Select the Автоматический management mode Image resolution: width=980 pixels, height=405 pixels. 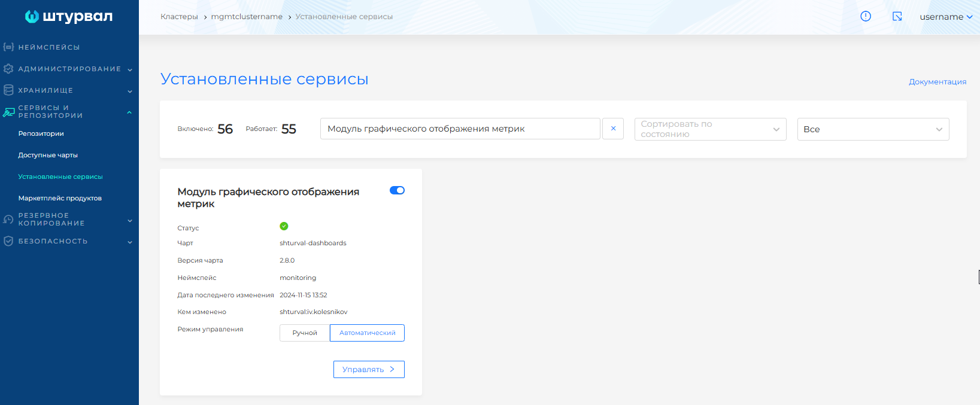point(367,333)
